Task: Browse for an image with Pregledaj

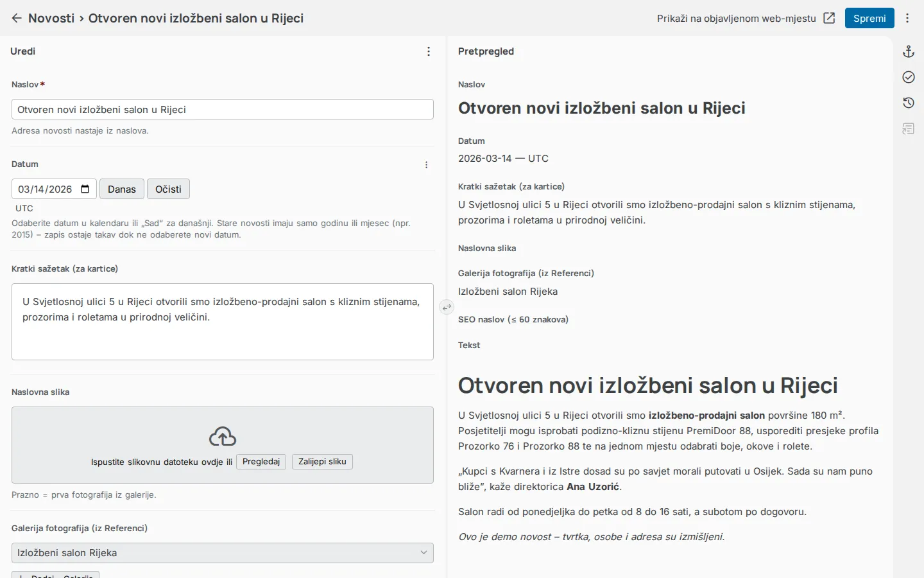Action: point(261,462)
